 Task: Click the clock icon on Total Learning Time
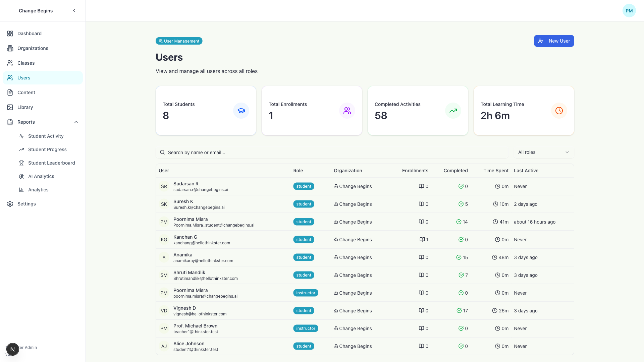[x=559, y=111]
